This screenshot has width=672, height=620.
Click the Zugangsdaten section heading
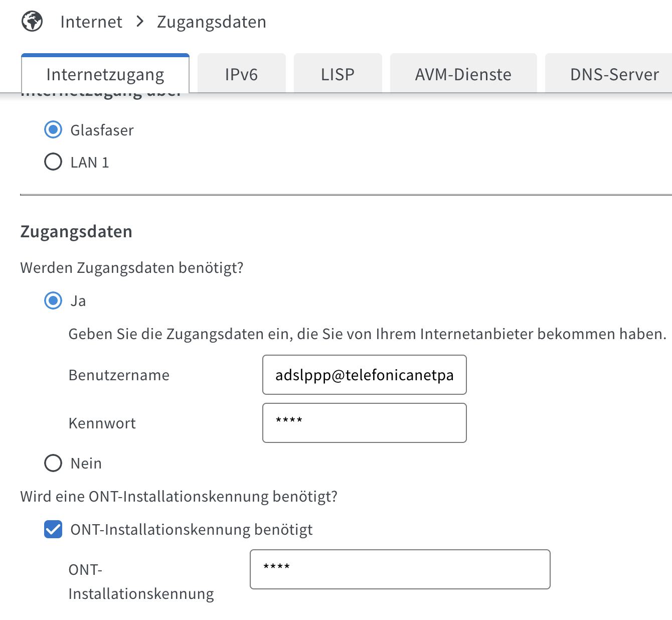[76, 232]
